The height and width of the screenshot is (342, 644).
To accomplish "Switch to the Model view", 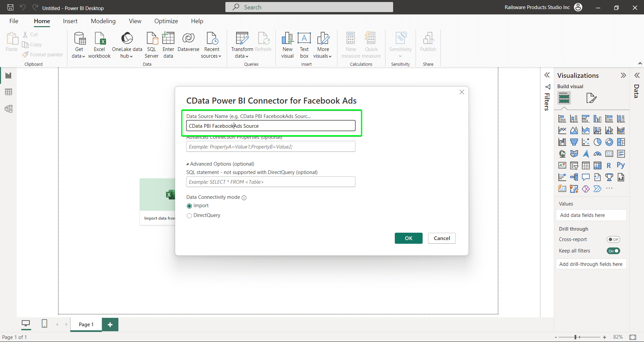I will click(x=9, y=109).
